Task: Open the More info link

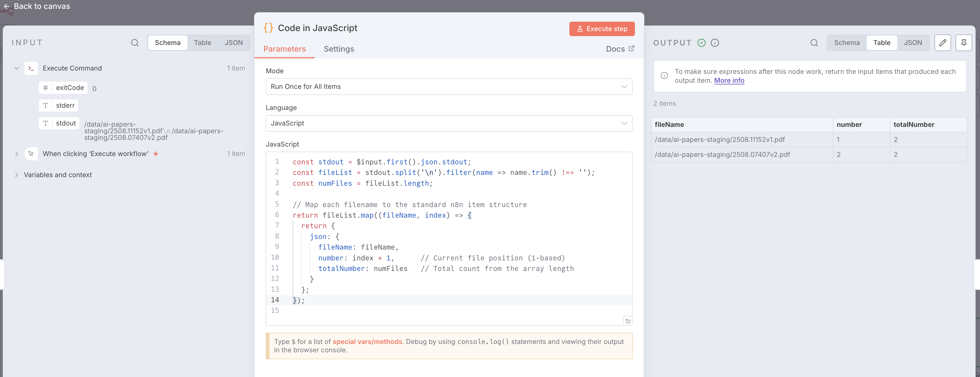Action: [729, 80]
